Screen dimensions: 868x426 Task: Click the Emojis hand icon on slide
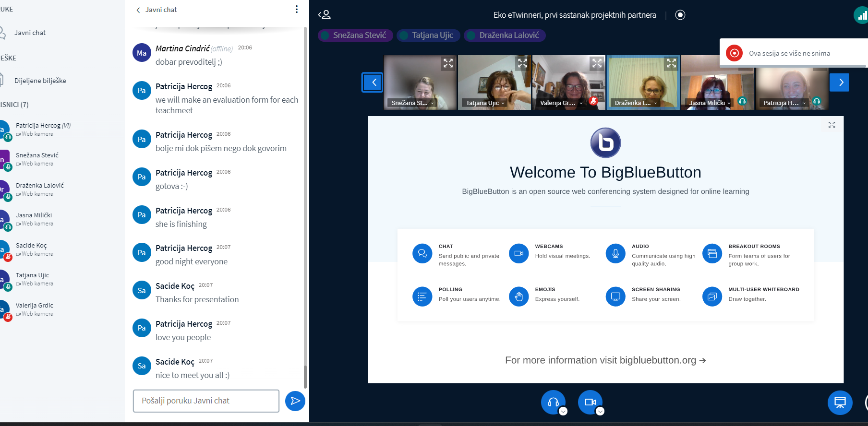coord(519,297)
